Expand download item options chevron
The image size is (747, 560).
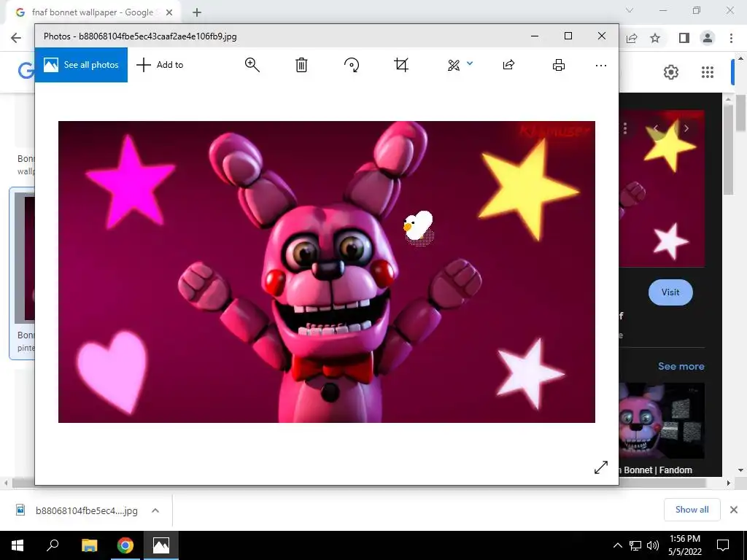(x=155, y=510)
